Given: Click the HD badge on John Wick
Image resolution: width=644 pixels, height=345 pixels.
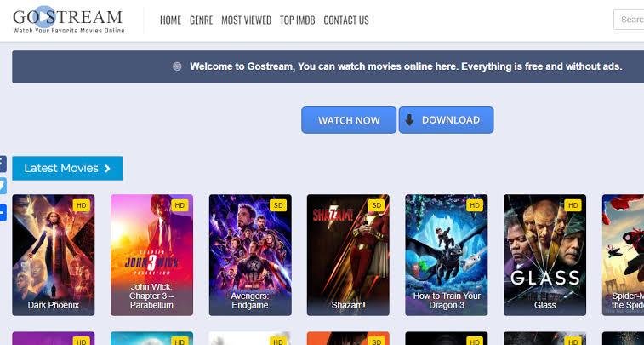Looking at the screenshot, I should 180,205.
